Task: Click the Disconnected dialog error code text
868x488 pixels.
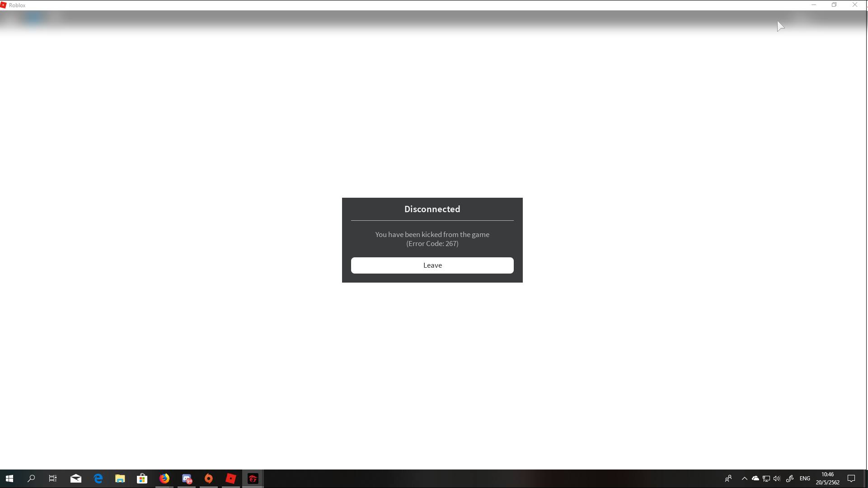Action: coord(432,244)
